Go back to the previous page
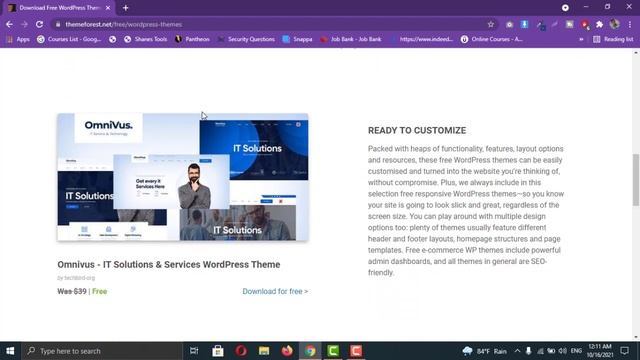This screenshot has width=640, height=360. [x=9, y=24]
